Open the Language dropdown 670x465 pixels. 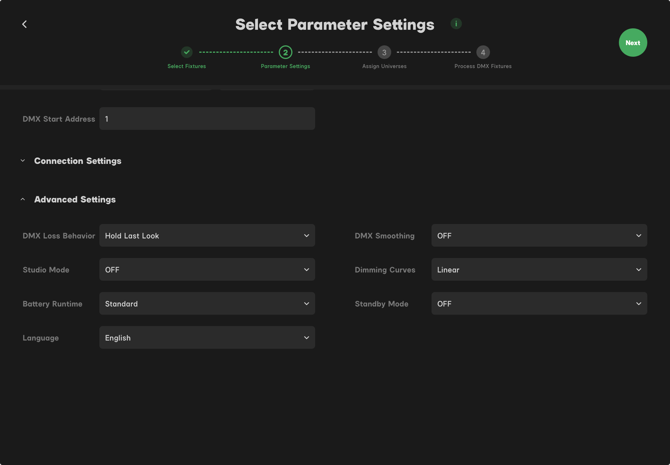207,338
